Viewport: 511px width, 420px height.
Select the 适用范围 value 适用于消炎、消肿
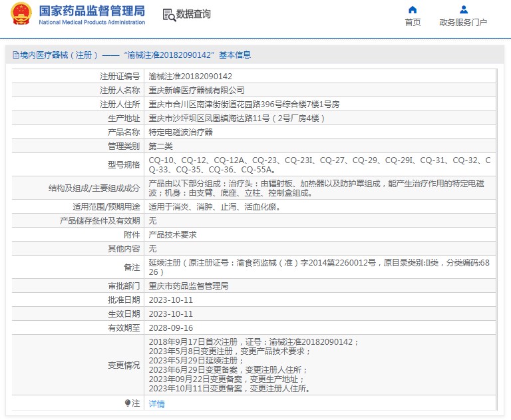[x=215, y=207]
